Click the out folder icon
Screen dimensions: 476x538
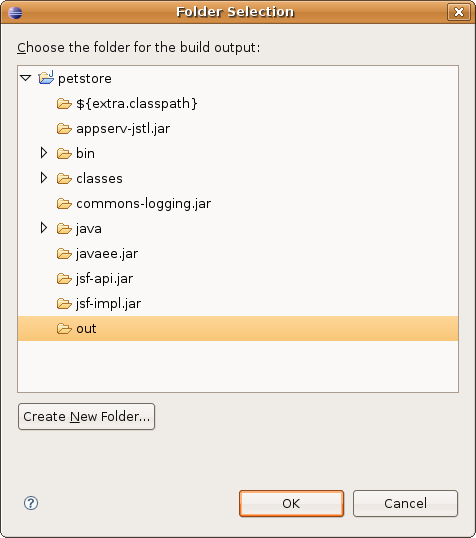pyautogui.click(x=64, y=329)
